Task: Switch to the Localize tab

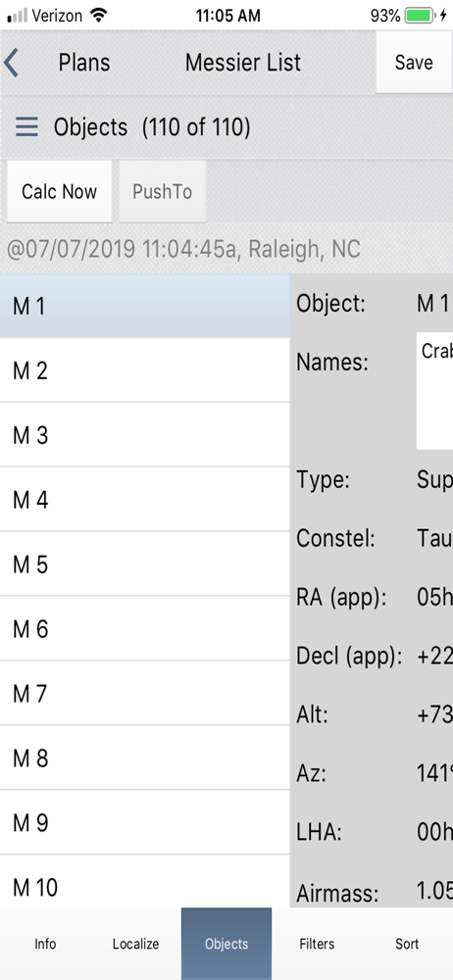Action: pyautogui.click(x=135, y=944)
